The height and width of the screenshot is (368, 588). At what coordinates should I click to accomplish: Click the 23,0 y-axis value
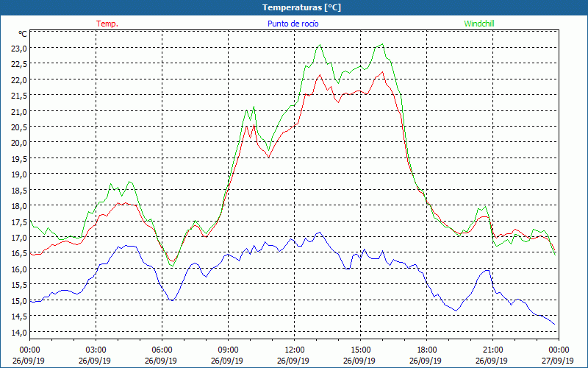coord(19,49)
